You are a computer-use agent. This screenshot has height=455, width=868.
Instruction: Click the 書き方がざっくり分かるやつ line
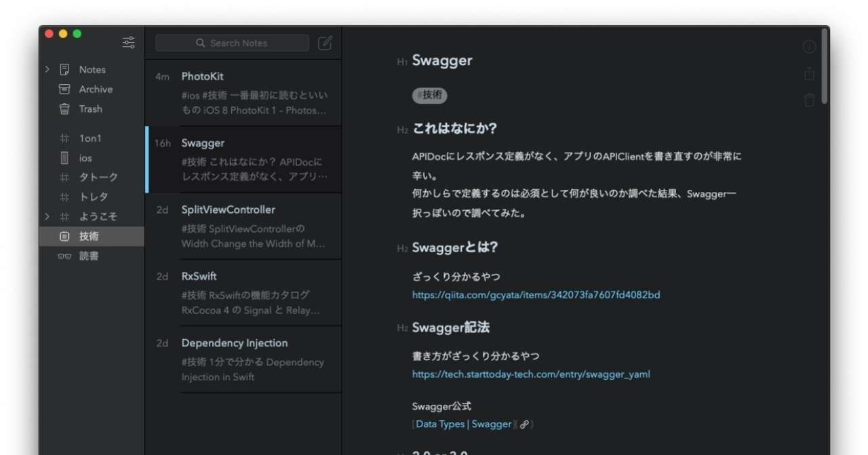pos(475,357)
